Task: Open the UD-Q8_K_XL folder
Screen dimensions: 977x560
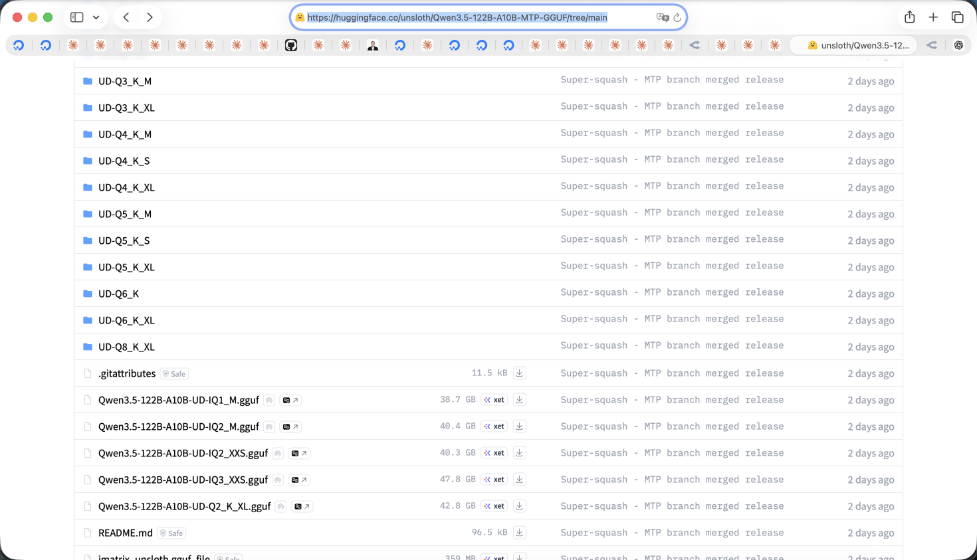Action: pos(126,347)
